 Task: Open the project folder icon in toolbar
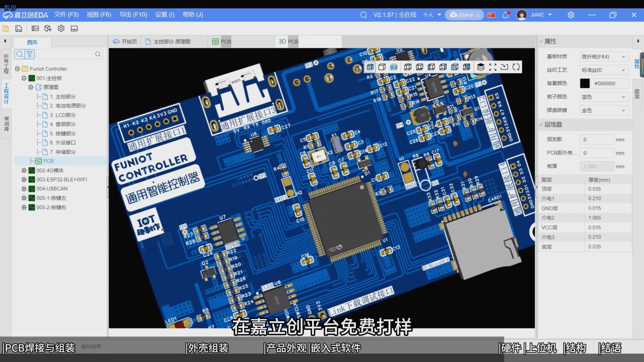click(6, 28)
